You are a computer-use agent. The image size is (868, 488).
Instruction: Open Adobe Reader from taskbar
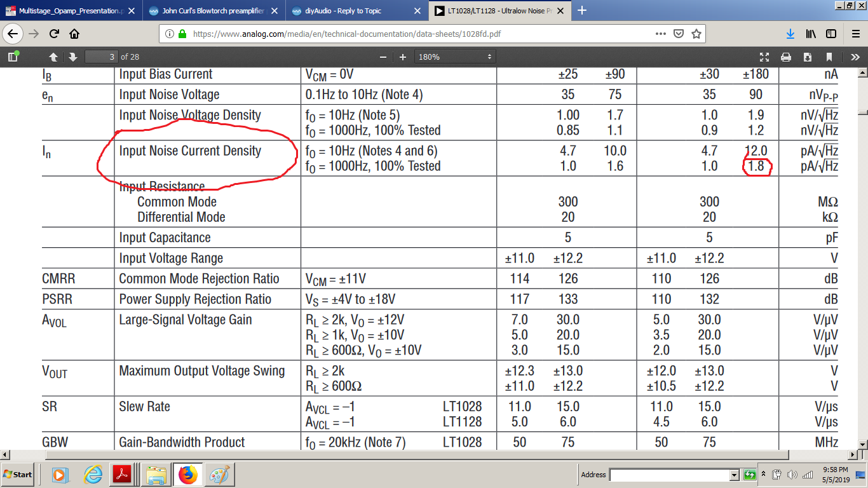121,475
